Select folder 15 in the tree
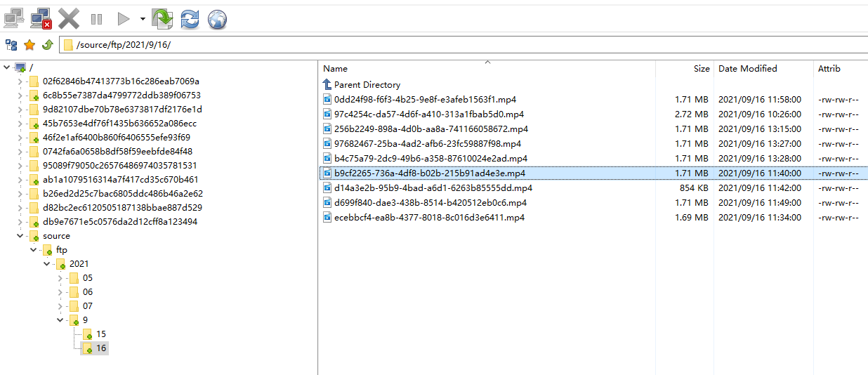868x375 pixels. tap(101, 334)
